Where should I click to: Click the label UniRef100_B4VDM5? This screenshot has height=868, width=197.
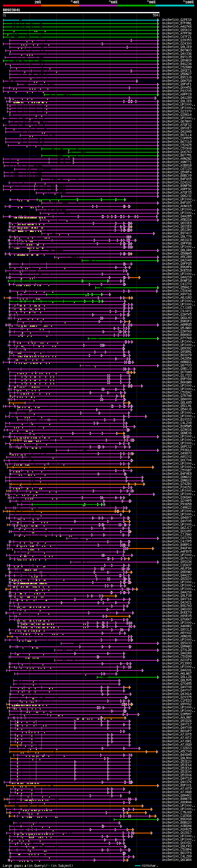[x=177, y=755]
